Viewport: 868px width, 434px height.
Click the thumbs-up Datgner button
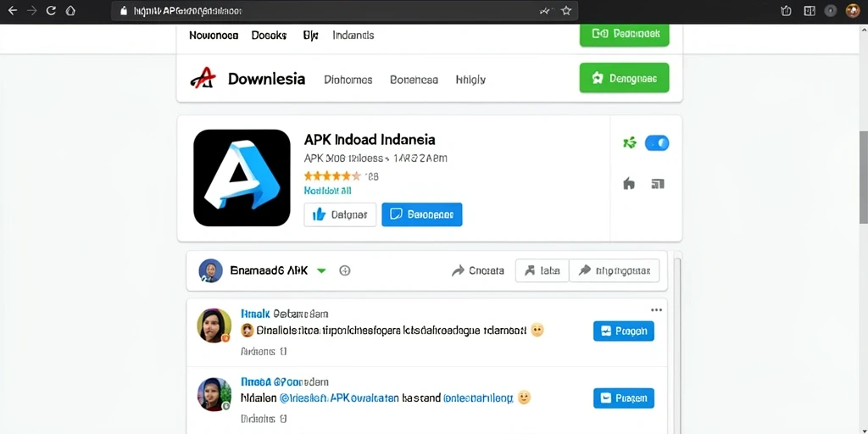pos(340,214)
